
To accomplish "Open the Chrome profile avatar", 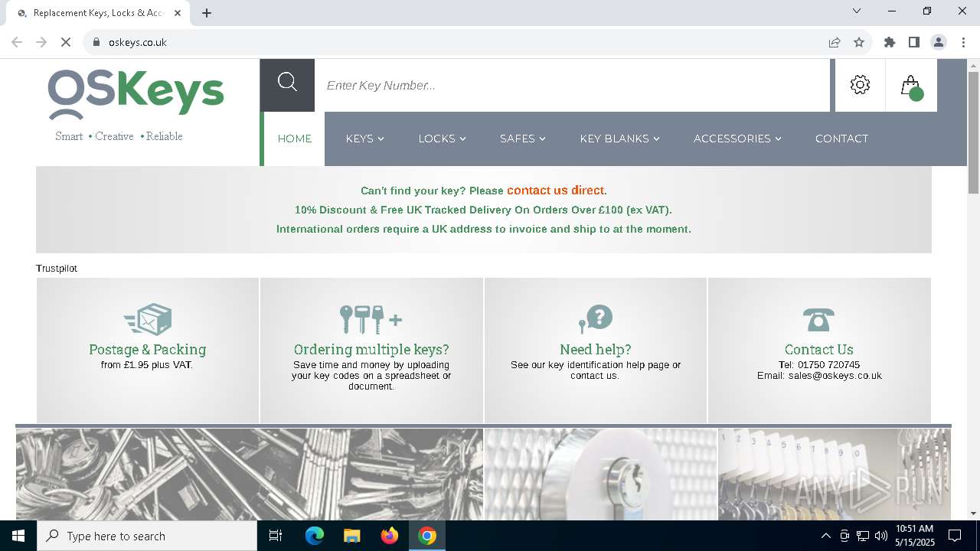I will coord(939,42).
